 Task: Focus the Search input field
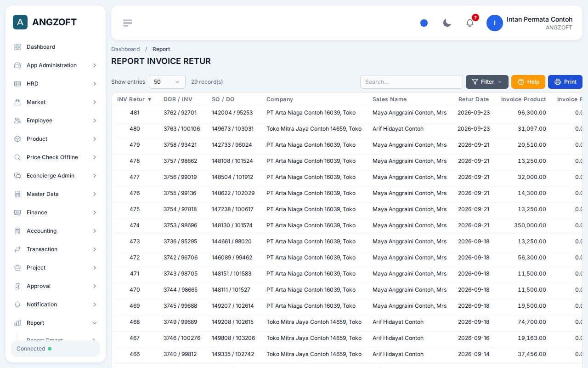point(412,82)
